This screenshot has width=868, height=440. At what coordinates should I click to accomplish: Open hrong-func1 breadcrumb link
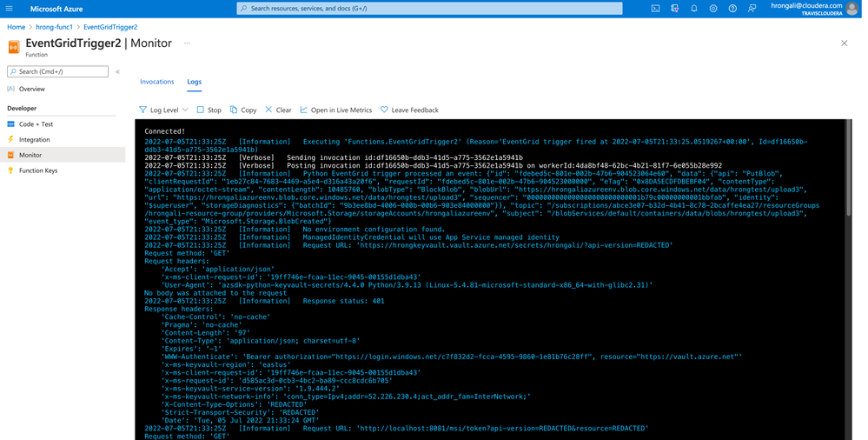tap(54, 27)
